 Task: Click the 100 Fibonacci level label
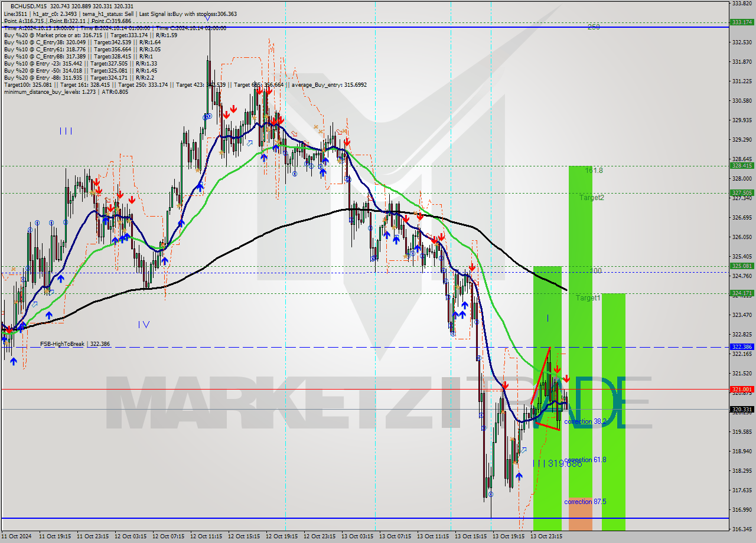point(596,271)
